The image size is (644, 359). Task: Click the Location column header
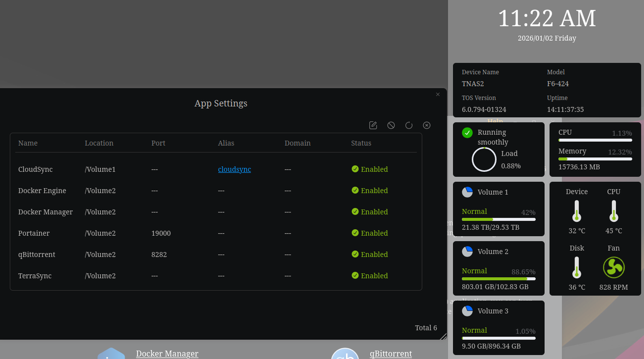pyautogui.click(x=99, y=143)
